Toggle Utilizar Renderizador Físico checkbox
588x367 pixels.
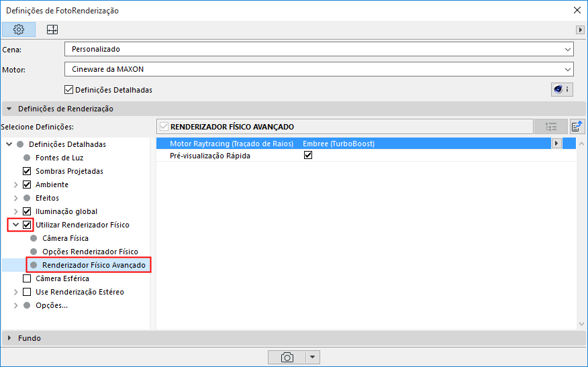point(27,225)
